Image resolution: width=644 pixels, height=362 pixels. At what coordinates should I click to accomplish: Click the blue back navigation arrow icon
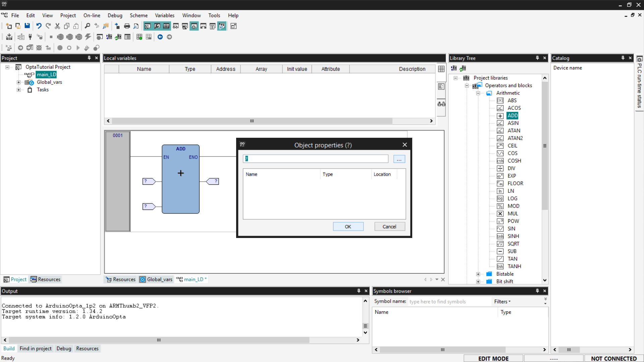pyautogui.click(x=160, y=37)
